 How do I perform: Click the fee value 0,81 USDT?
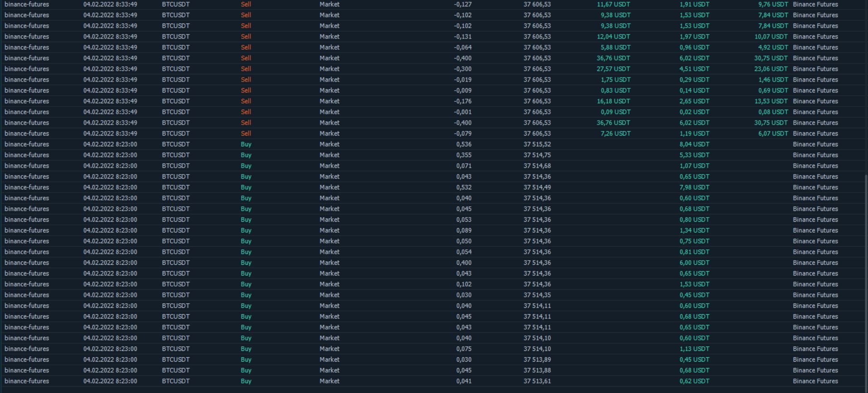click(x=694, y=252)
